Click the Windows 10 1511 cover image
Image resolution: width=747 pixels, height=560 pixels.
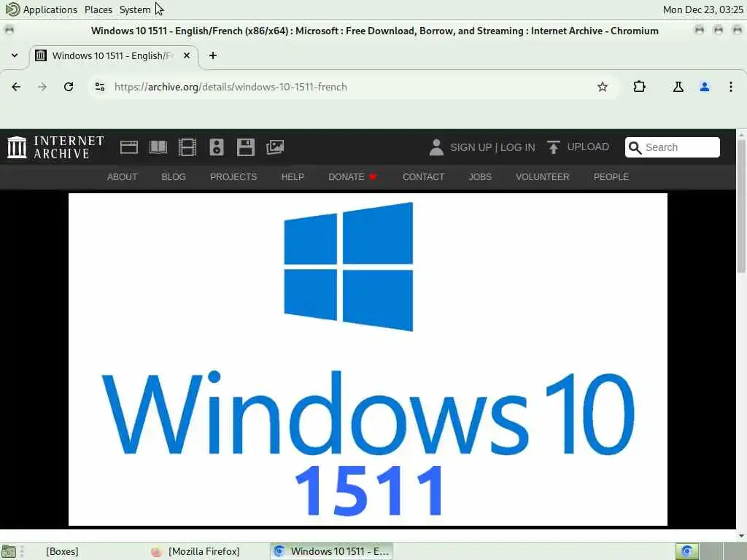[368, 359]
